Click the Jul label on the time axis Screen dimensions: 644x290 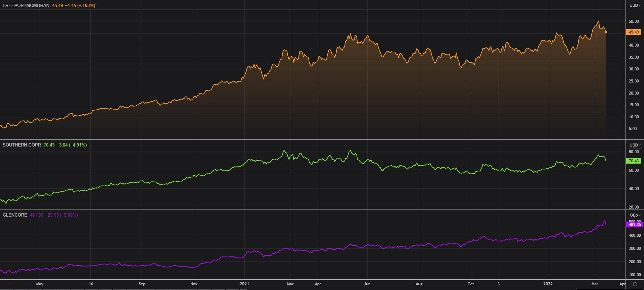click(90, 284)
